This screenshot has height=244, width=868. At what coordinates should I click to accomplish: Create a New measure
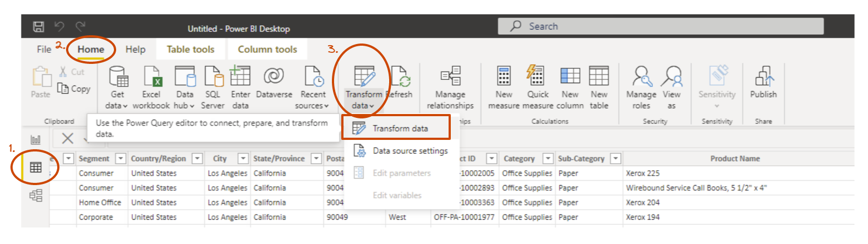(504, 77)
